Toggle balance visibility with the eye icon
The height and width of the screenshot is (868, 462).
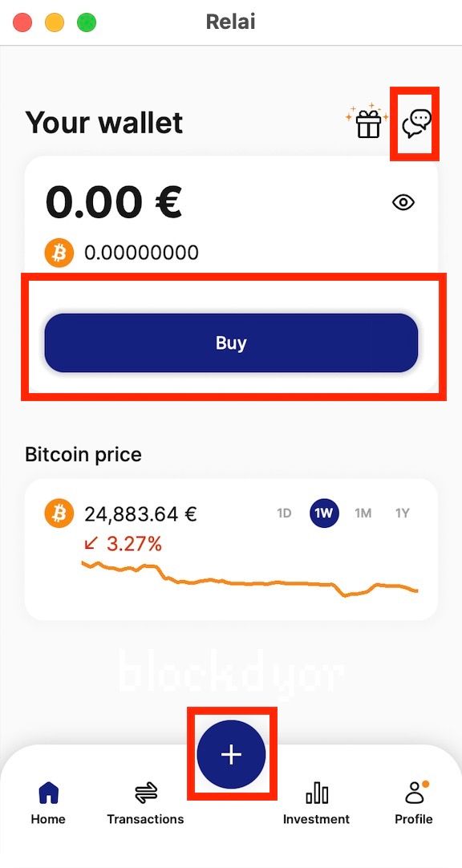403,203
